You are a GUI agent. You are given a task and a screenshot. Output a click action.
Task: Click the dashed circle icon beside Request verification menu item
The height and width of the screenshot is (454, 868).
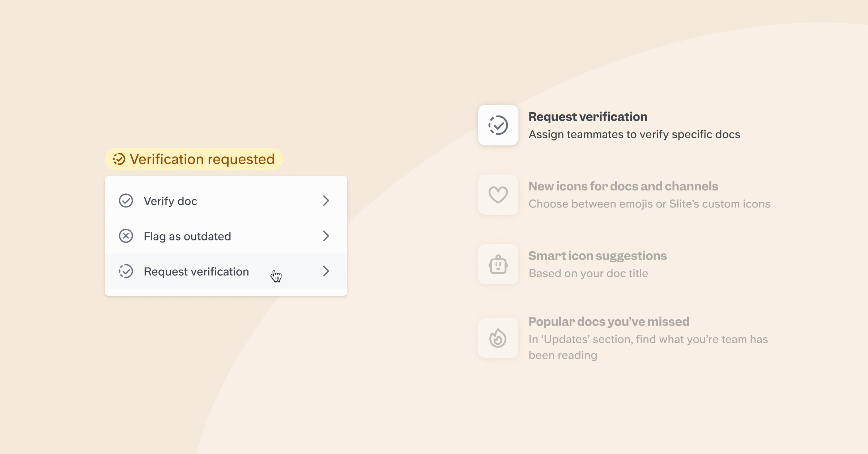(x=126, y=271)
